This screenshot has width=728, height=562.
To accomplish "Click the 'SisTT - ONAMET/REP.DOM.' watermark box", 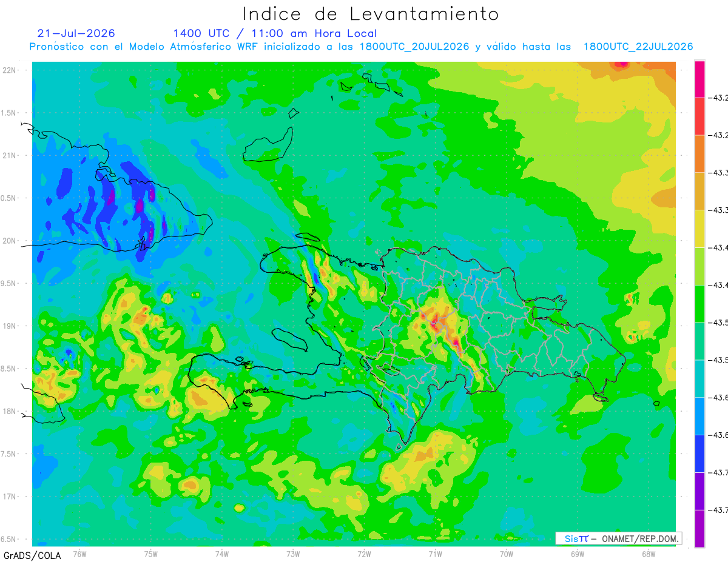I will click(618, 538).
